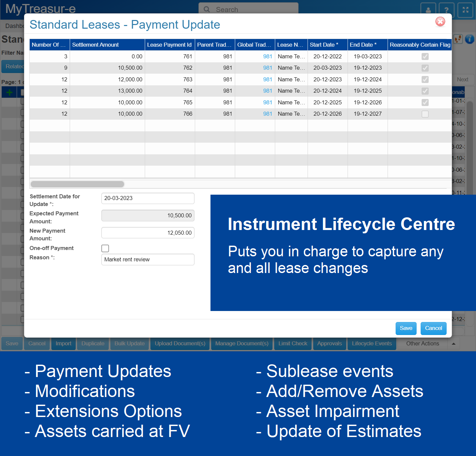Viewport: 476px width, 456px height.
Task: Enable the One-off Payment checkbox
Action: click(105, 248)
